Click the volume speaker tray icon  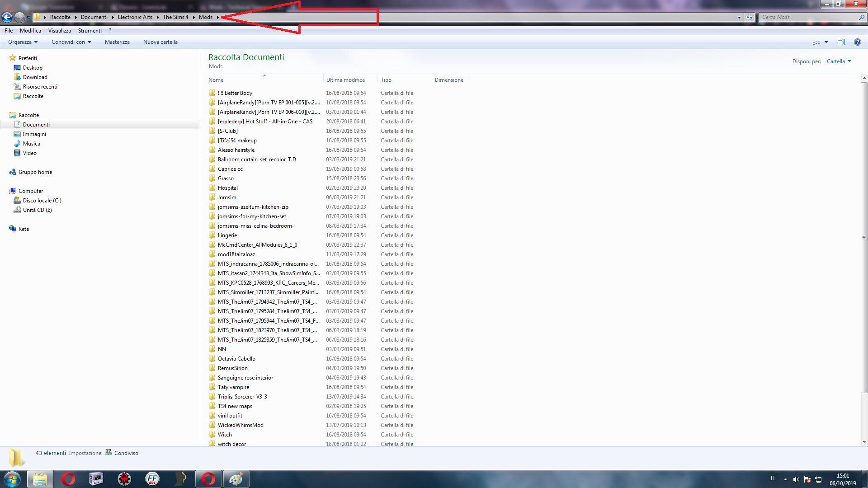(x=796, y=479)
